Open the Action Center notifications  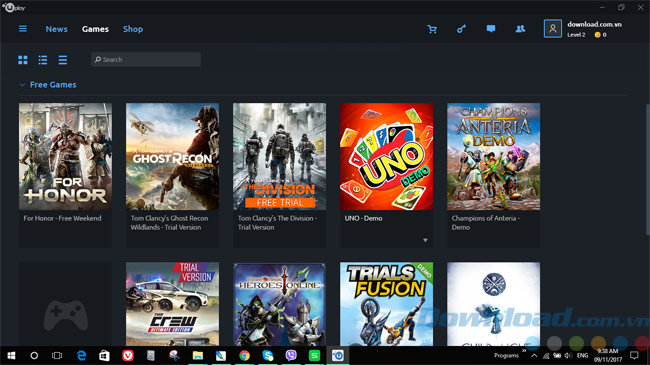[634, 355]
